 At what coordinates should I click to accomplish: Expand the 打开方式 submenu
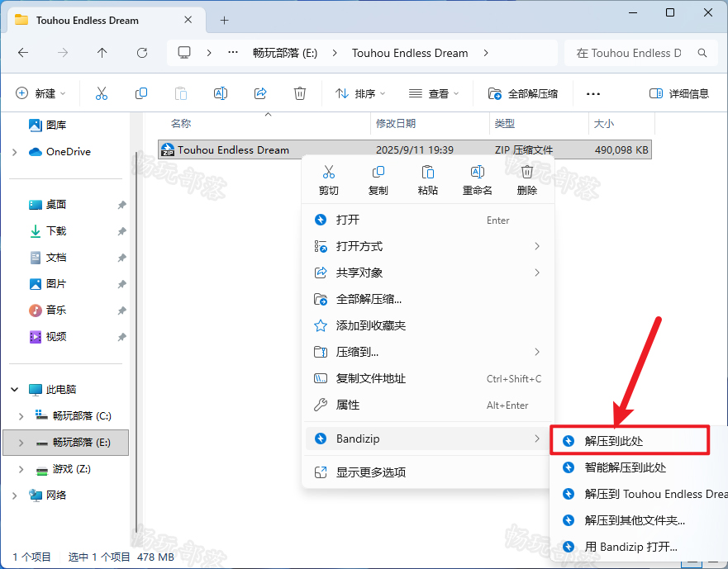click(x=427, y=246)
